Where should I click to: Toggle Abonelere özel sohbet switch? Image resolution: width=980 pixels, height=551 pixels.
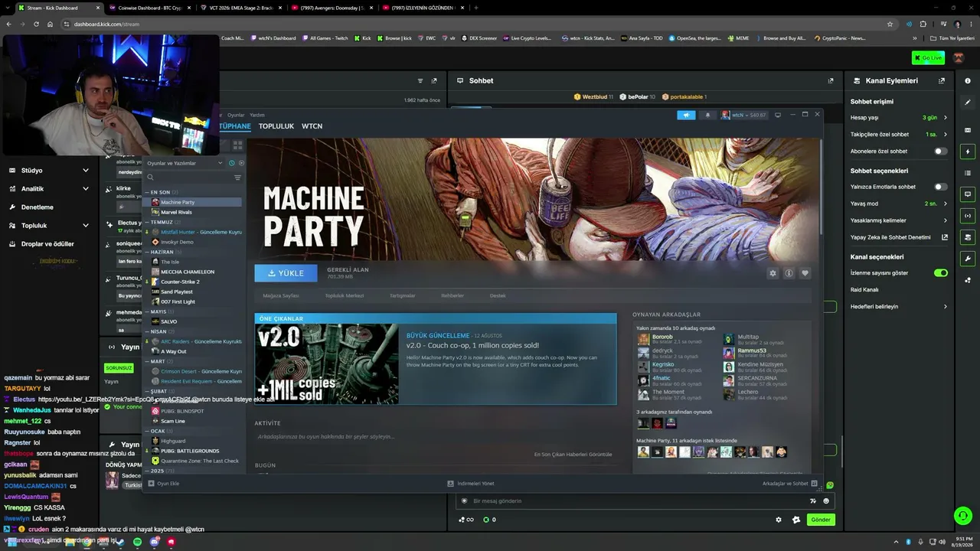[941, 152]
